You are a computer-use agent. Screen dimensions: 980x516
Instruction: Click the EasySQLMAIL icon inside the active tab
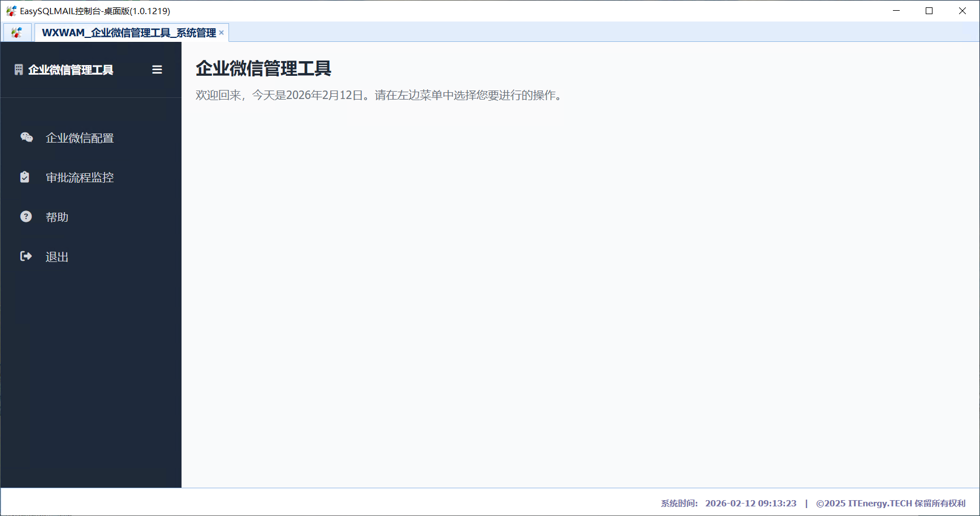pyautogui.click(x=17, y=32)
